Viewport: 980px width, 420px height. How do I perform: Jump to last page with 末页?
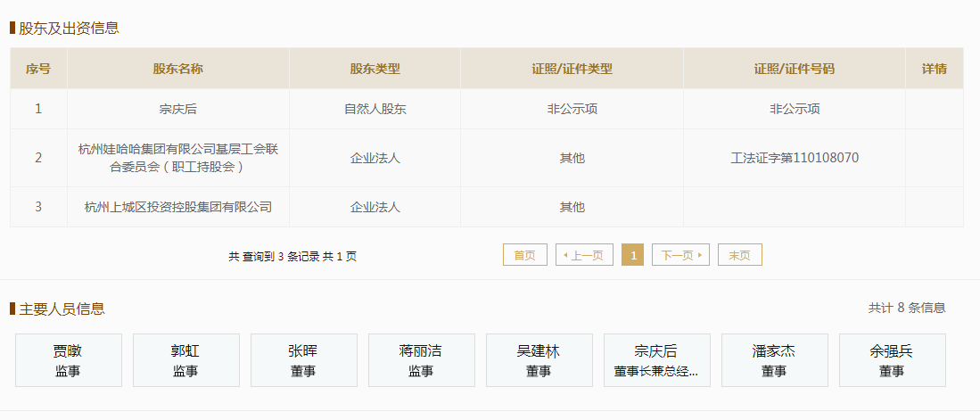pyautogui.click(x=739, y=255)
